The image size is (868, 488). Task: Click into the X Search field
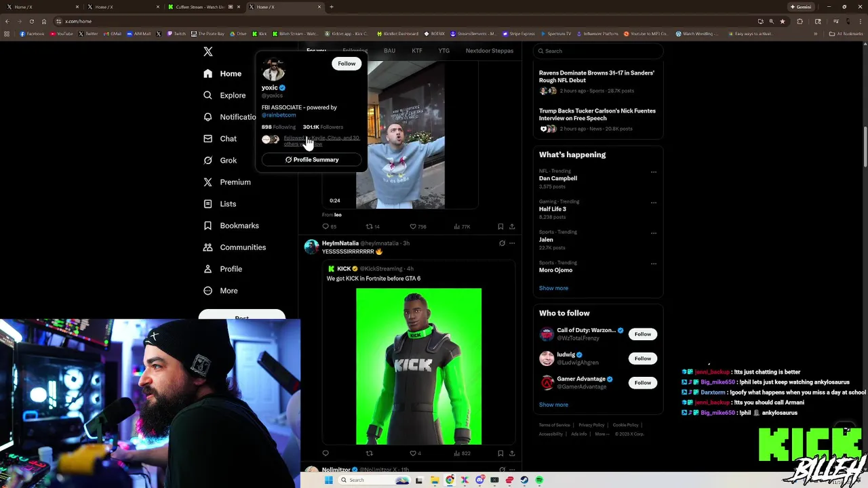click(597, 51)
